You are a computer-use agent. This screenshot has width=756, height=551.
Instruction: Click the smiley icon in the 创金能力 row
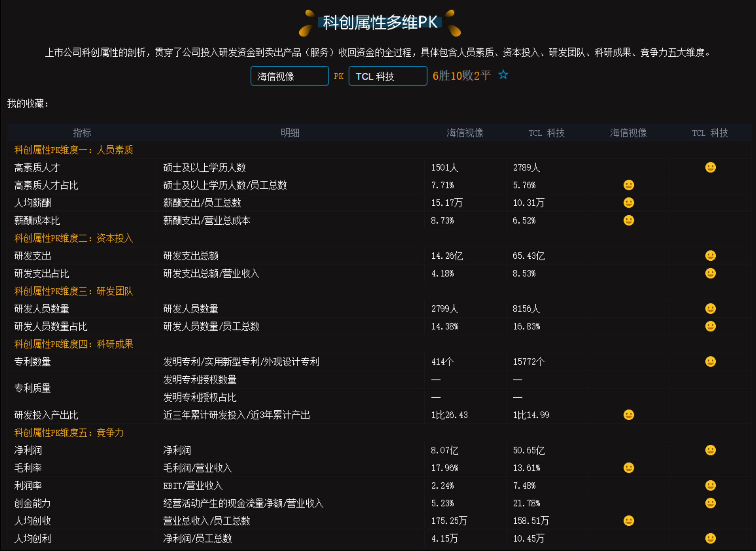coord(710,503)
